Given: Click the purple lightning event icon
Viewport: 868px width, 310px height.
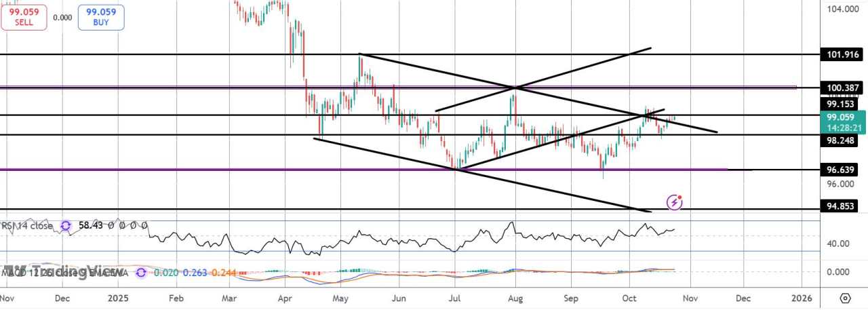Looking at the screenshot, I should tap(675, 201).
